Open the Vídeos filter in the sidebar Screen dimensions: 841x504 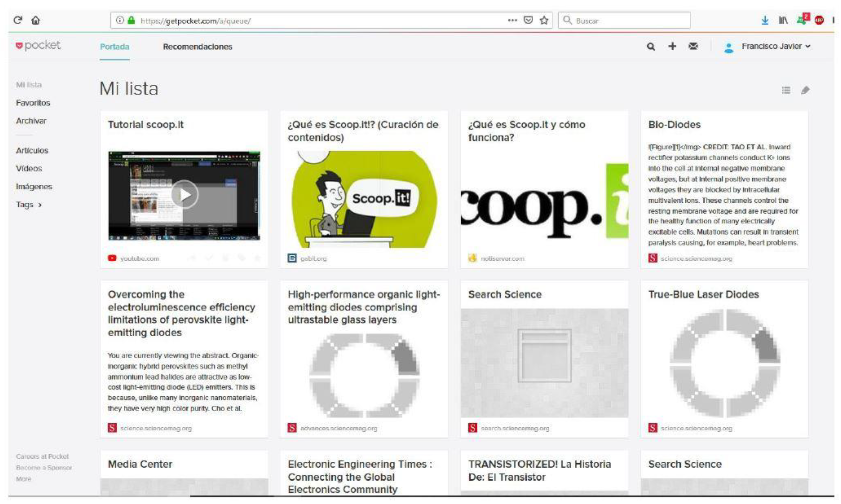pyautogui.click(x=29, y=169)
